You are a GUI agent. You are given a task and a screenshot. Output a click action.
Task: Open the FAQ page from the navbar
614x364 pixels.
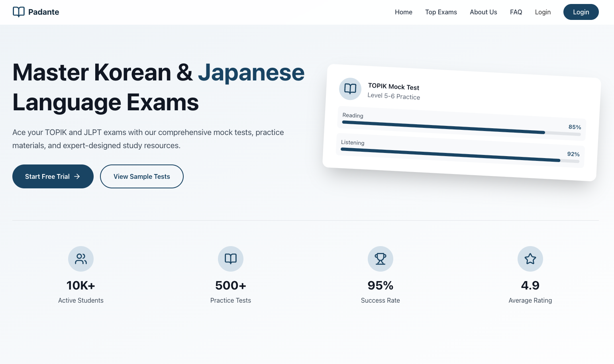point(516,12)
